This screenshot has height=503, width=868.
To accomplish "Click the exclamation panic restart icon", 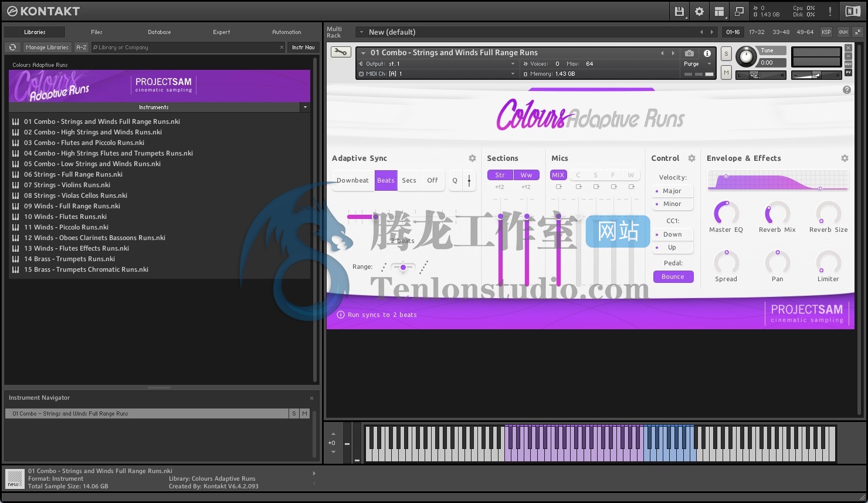I will point(830,11).
